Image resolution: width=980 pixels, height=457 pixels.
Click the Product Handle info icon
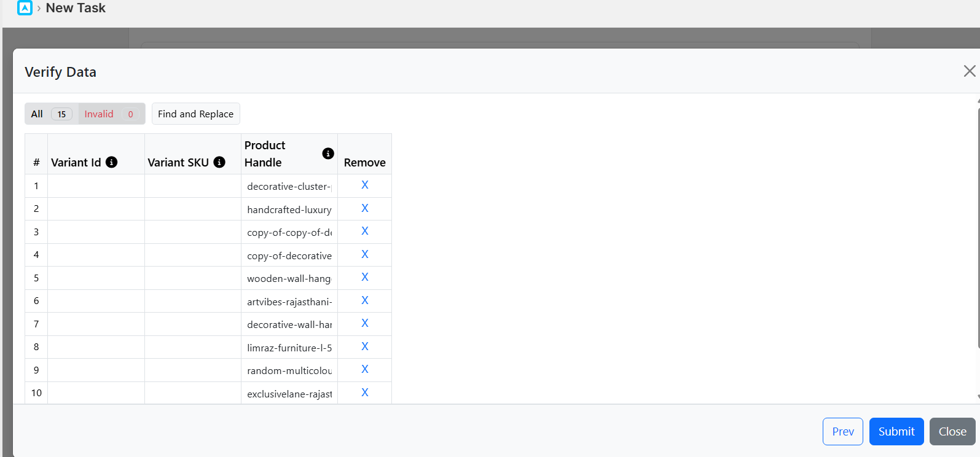(x=328, y=154)
